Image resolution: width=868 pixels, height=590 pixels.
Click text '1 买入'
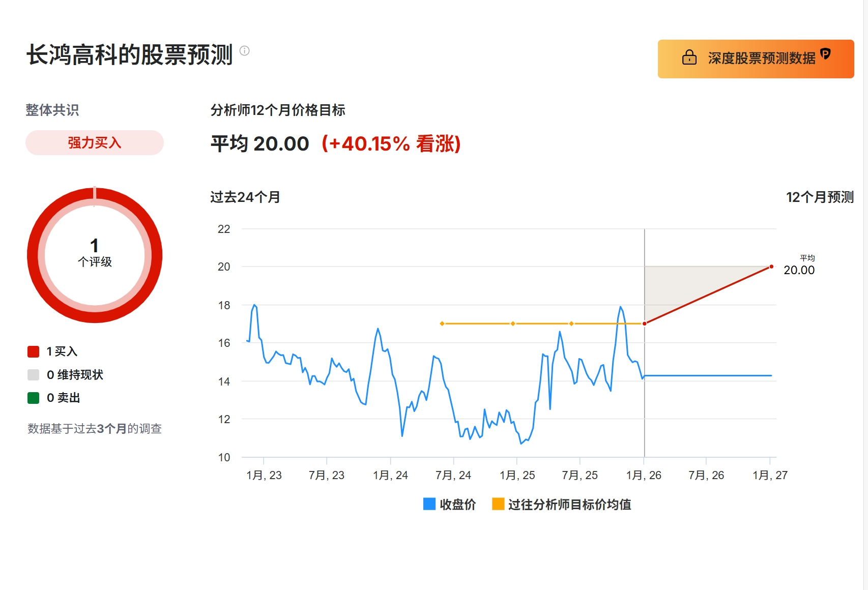click(62, 351)
